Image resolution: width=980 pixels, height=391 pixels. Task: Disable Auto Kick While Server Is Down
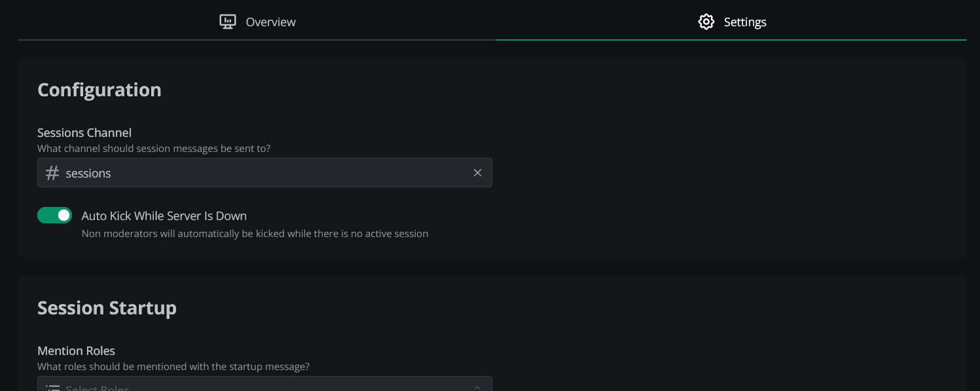pos(54,215)
